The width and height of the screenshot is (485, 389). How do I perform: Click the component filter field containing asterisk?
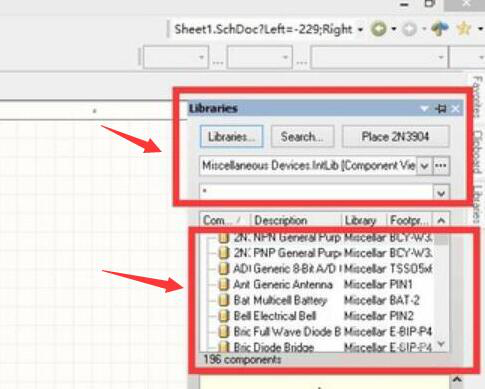click(316, 192)
